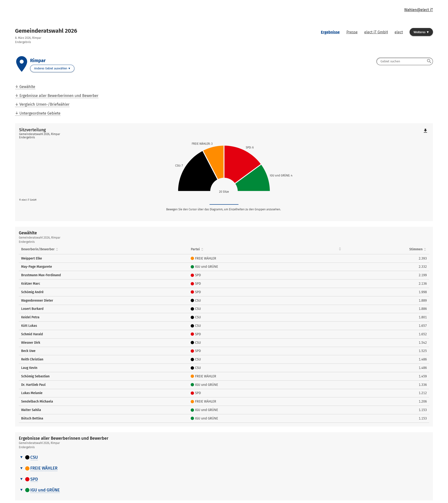The height and width of the screenshot is (503, 448).
Task: Open the Ergebnisse navigation item
Action: 330,32
